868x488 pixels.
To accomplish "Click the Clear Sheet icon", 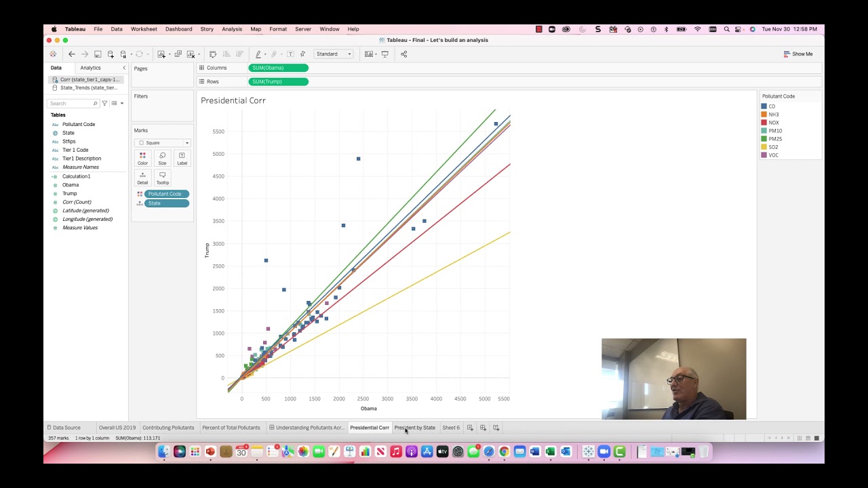I will pos(191,54).
